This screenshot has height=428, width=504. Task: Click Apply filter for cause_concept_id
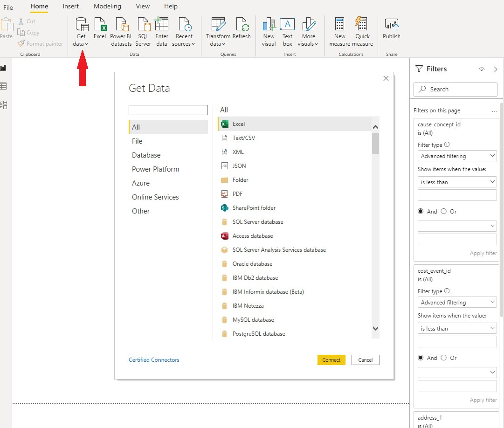483,253
